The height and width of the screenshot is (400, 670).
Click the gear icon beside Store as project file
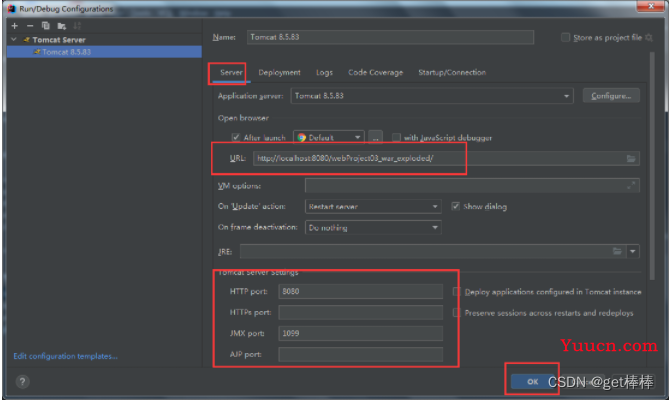pyautogui.click(x=649, y=38)
